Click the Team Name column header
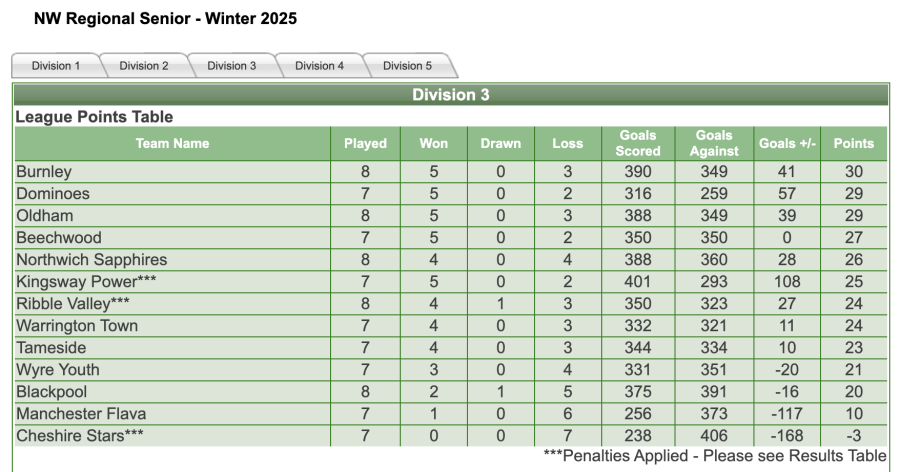Viewport: 900px width, 472px height. tap(172, 143)
